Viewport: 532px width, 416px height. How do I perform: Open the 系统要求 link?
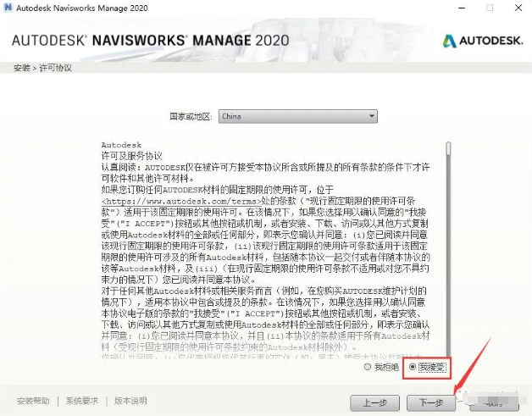[82, 401]
